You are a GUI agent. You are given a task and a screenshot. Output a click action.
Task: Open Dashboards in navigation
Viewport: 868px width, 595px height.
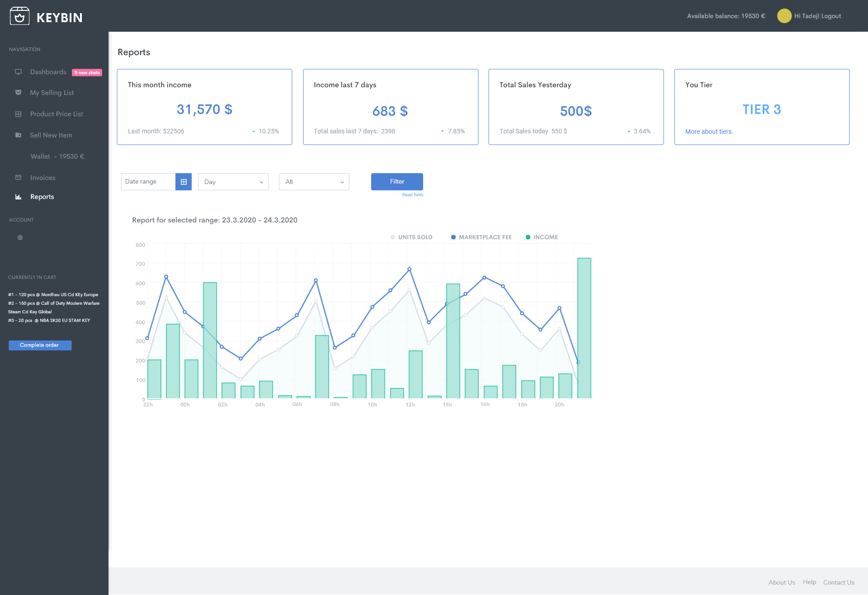coord(48,72)
